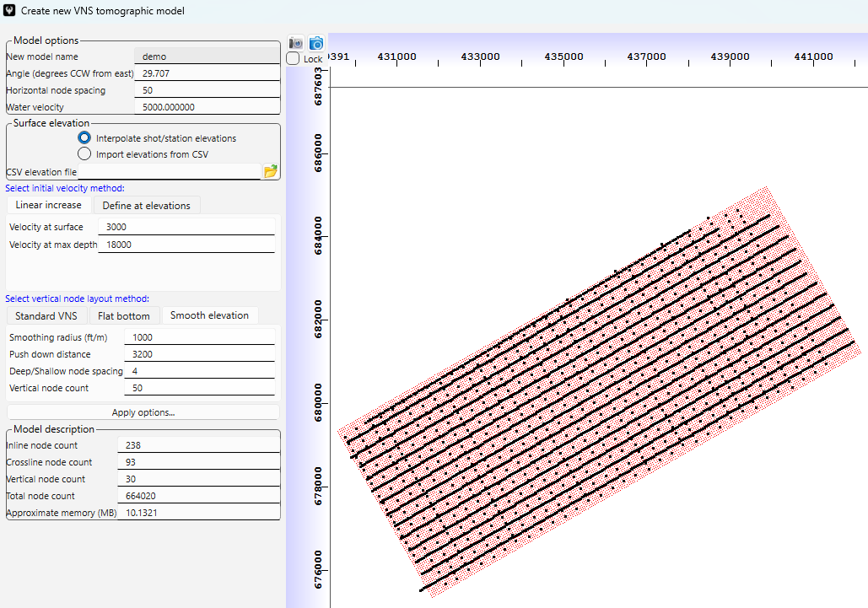Click the Apply options... button
This screenshot has width=868, height=608.
143,412
